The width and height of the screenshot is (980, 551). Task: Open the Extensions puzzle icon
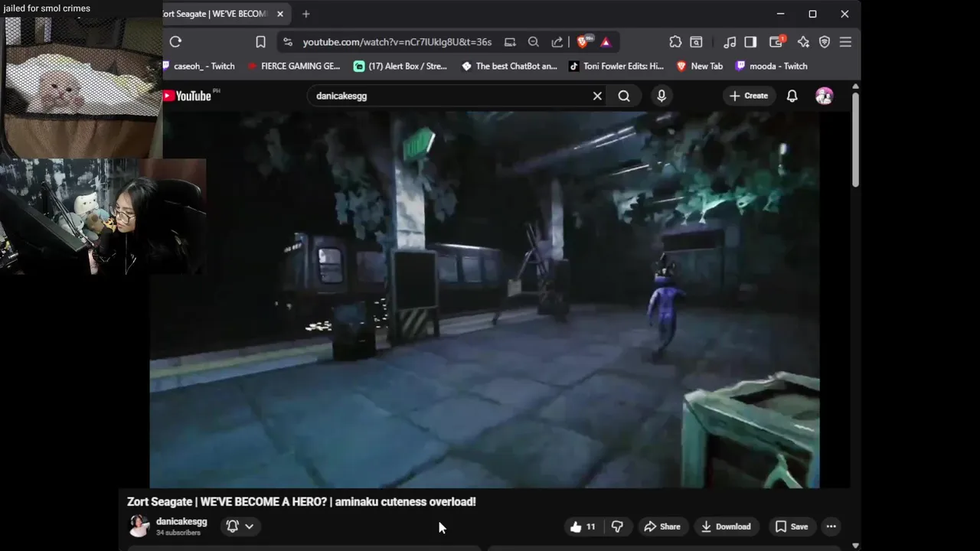(675, 42)
